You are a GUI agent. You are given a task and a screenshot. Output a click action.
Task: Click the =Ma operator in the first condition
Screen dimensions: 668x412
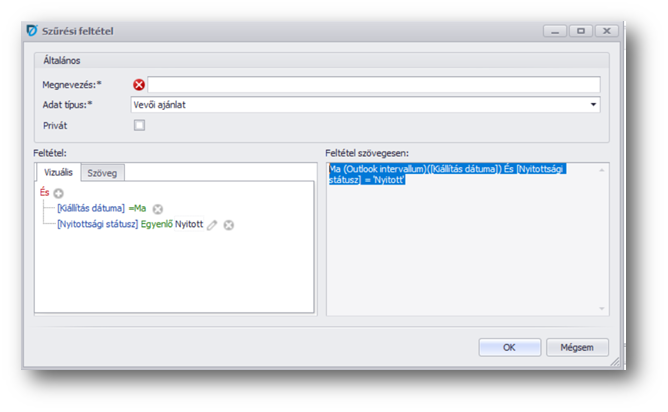[138, 208]
